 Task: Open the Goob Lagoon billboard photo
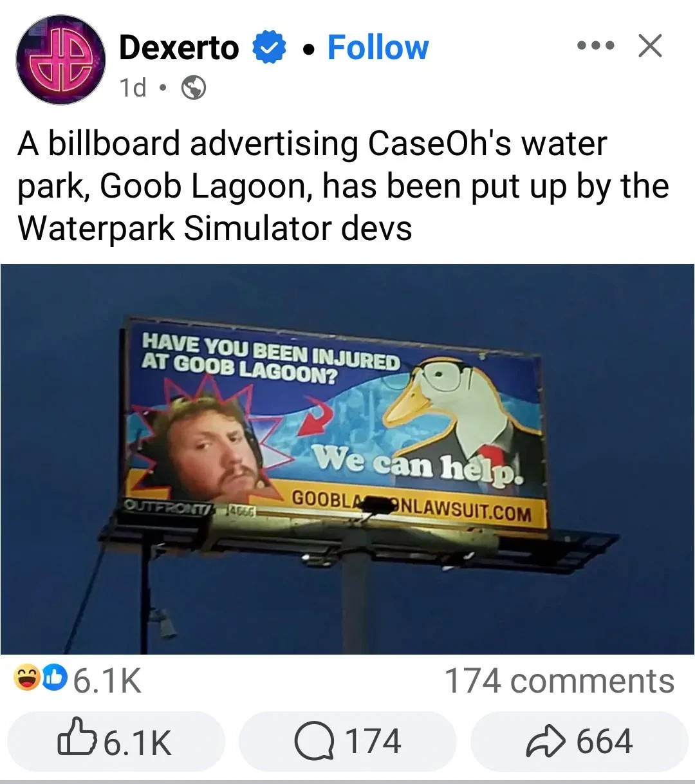347,459
